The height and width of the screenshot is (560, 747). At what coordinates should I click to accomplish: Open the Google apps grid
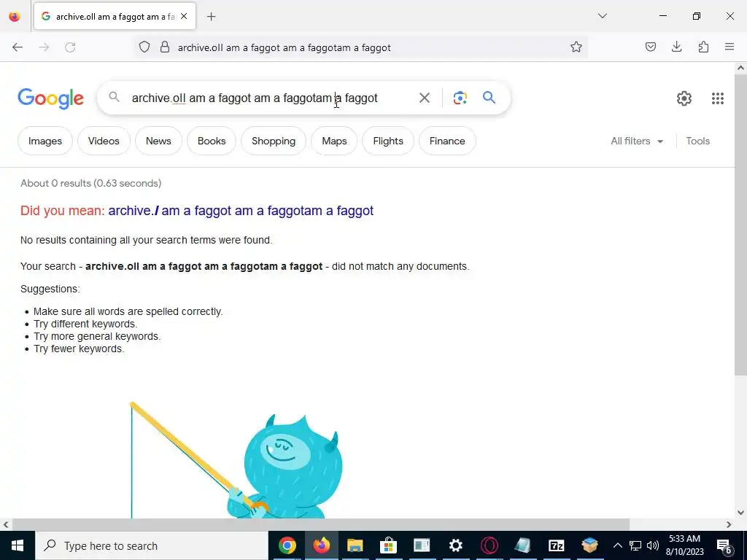coord(718,98)
